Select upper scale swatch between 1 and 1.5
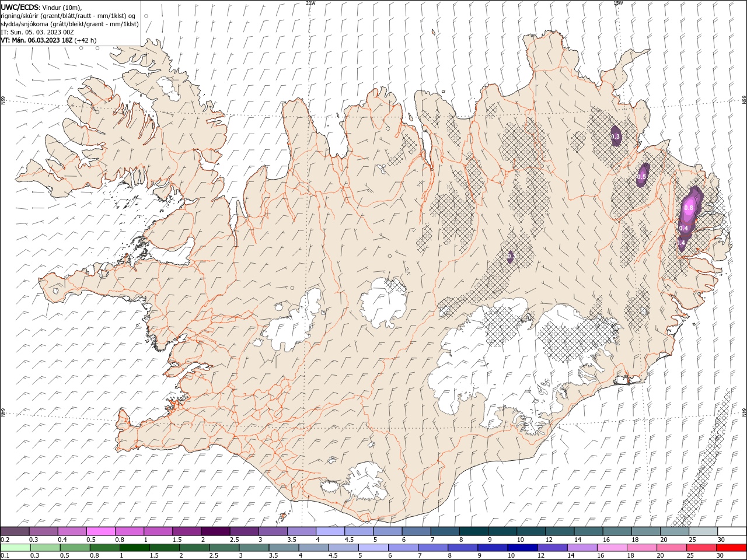Screen dimensions: 747x560 coord(158,531)
